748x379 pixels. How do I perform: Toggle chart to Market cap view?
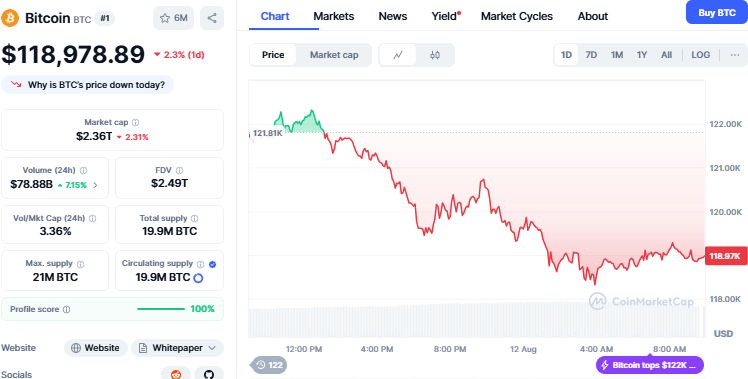(x=333, y=55)
